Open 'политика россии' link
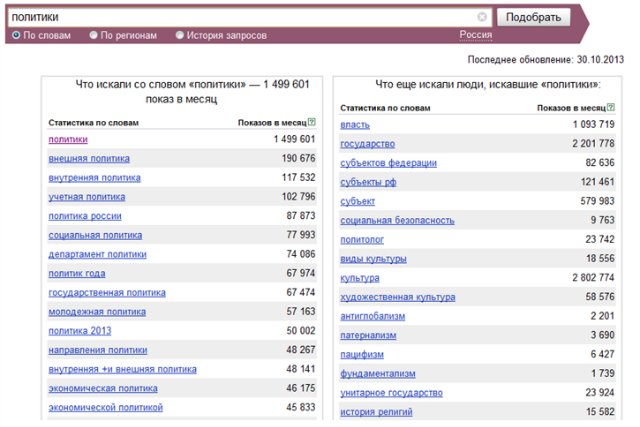This screenshot has height=427, width=640. coord(85,216)
